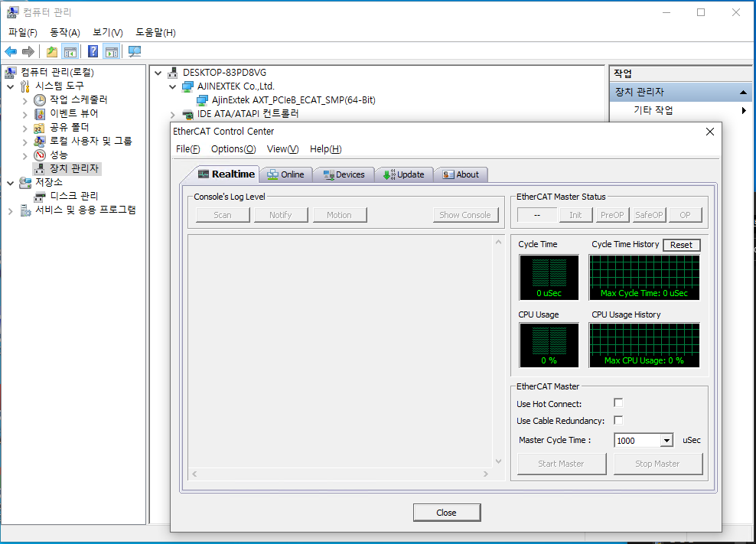Click the console log horizontal scrollbar right arrow
This screenshot has width=756, height=544.
(x=486, y=474)
